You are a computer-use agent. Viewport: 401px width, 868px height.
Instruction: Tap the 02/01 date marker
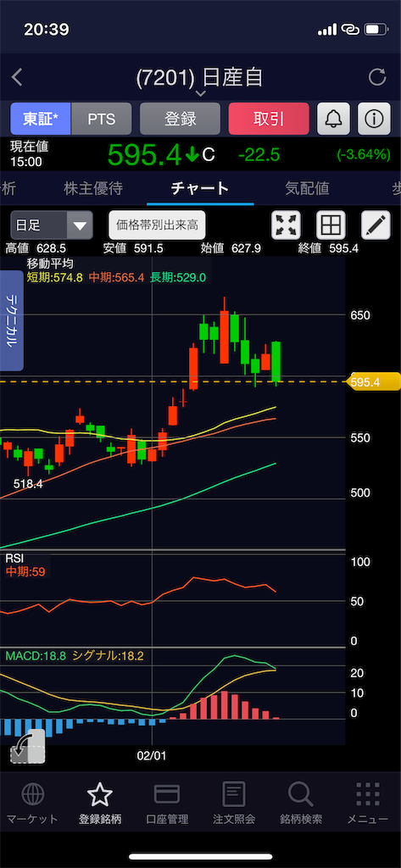152,755
